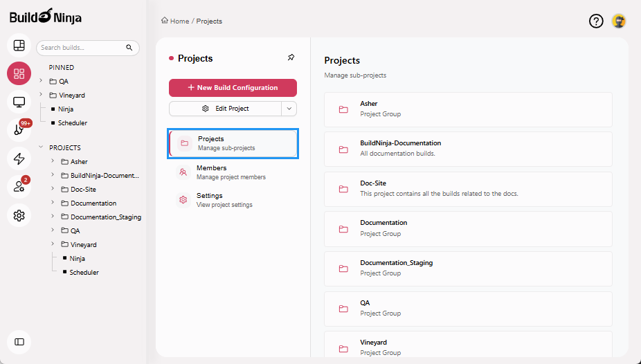Select the Projects grid icon in sidebar
The image size is (641, 364).
tap(19, 73)
